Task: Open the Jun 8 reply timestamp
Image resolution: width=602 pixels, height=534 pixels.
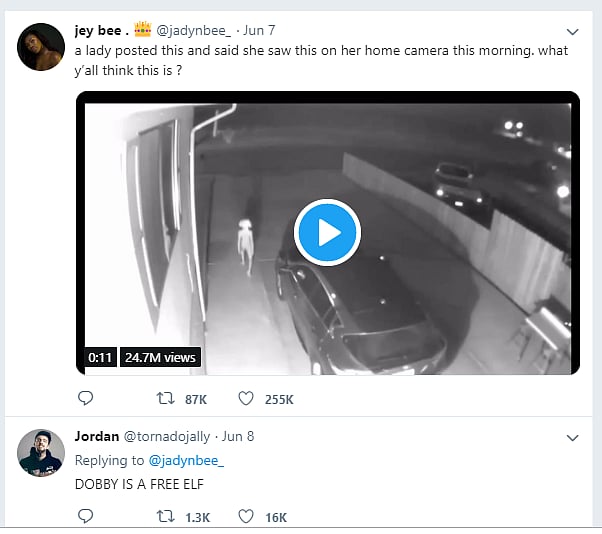Action: tap(238, 437)
